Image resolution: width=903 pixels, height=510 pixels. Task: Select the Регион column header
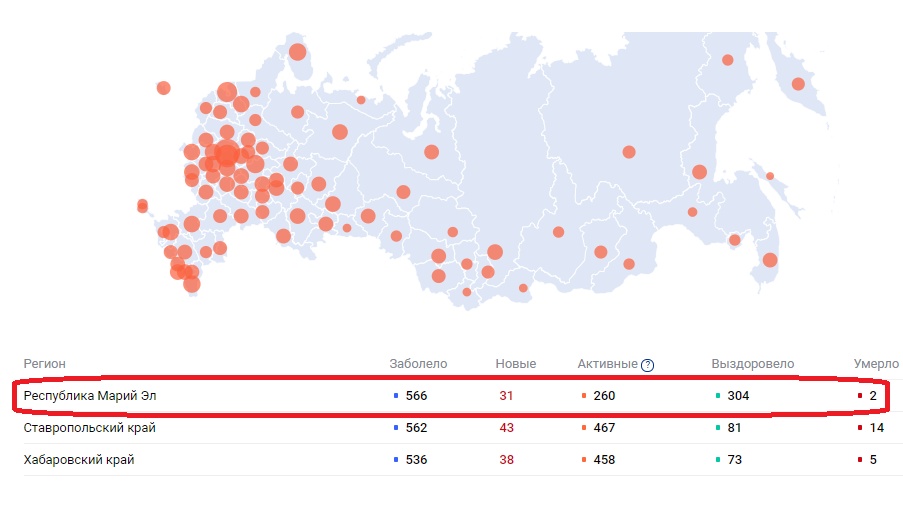click(45, 364)
